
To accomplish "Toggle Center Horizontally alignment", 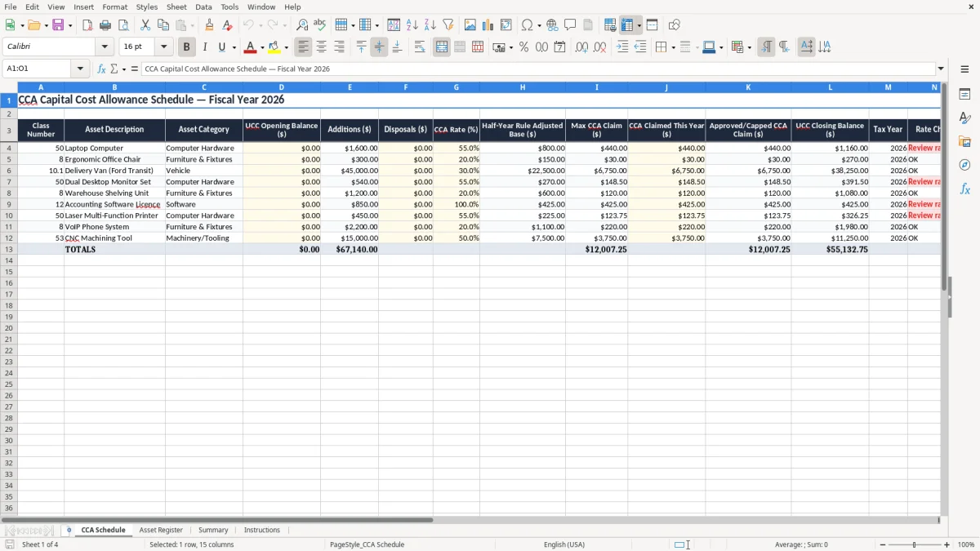I will [x=322, y=47].
